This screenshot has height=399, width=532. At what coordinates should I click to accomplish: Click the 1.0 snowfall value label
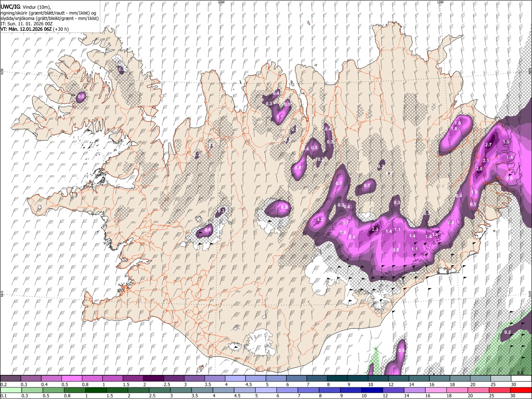pyautogui.click(x=475, y=192)
